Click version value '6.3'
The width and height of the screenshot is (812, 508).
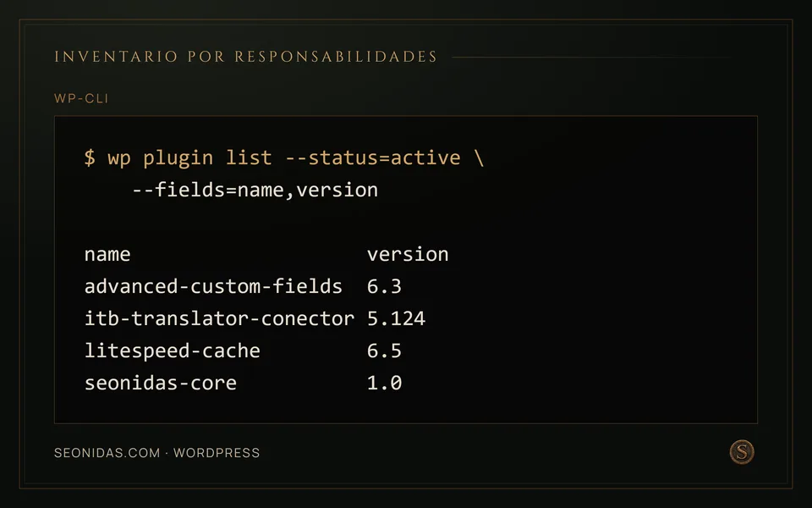click(x=384, y=286)
